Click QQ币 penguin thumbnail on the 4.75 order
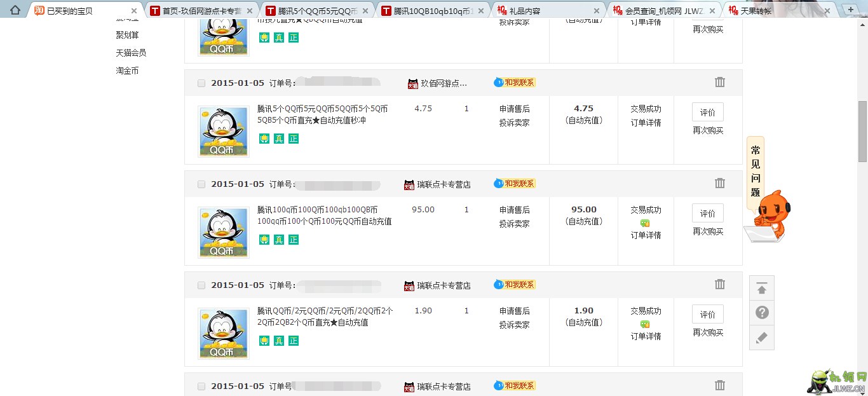Viewport: 868px width, 396px height. tap(223, 132)
